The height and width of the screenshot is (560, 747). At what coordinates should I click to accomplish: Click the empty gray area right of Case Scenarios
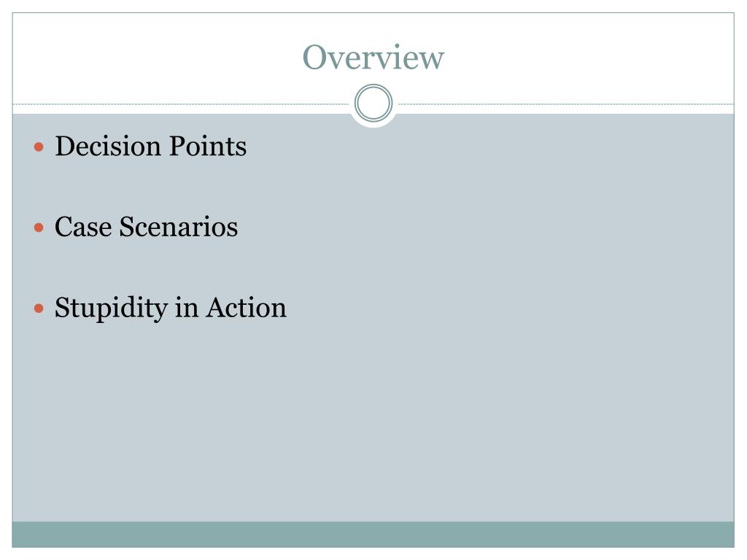(x=486, y=227)
